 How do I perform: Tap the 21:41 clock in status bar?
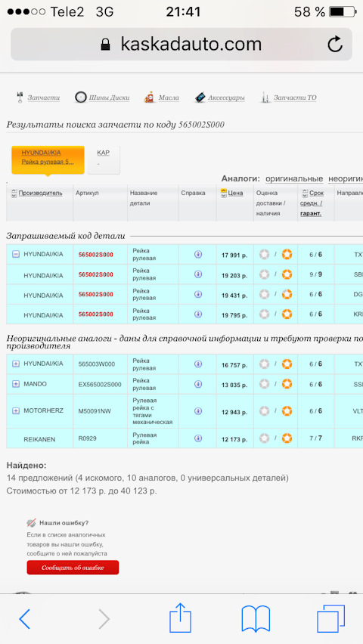[x=183, y=12]
